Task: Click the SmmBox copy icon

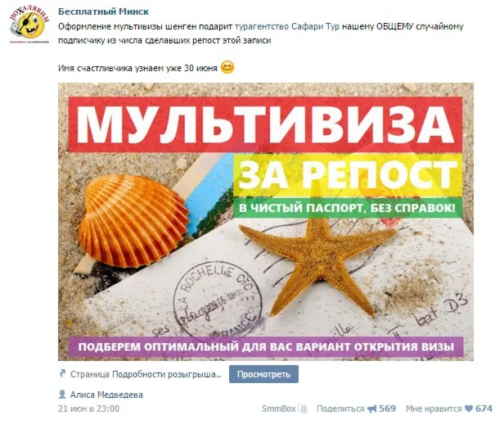Action: [303, 409]
